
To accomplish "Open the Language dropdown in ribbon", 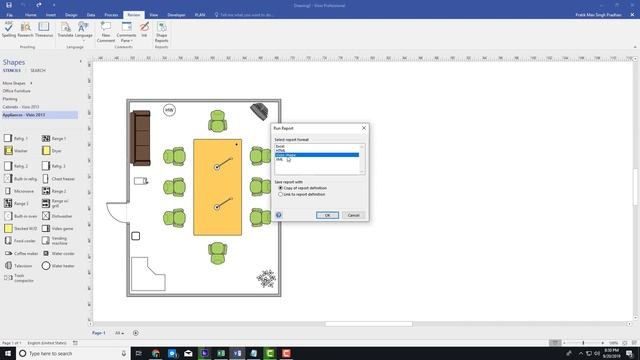I will click(x=83, y=31).
